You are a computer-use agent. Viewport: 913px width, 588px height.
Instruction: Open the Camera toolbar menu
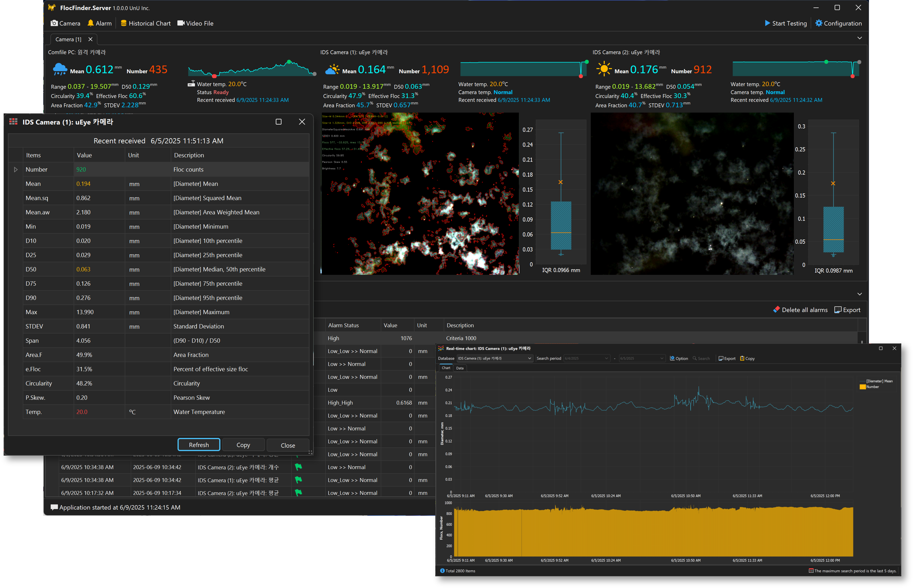click(x=65, y=23)
